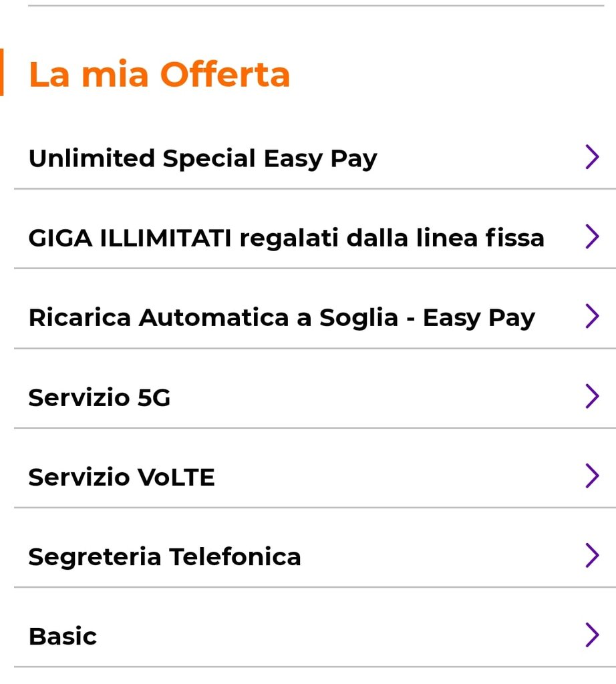Viewport: 616px width, 684px height.
Task: Open Segreteria Telefonica via the purple arrow
Action: (x=592, y=556)
